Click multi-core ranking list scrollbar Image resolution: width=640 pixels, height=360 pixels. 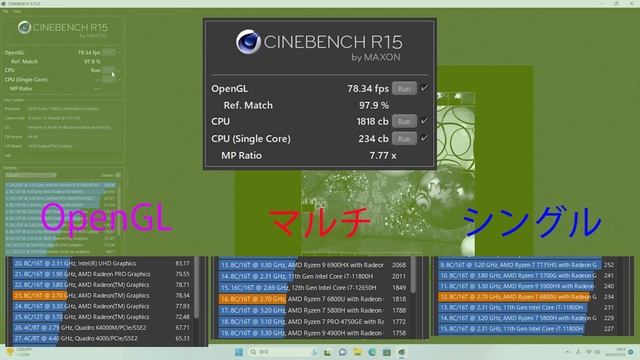click(413, 275)
